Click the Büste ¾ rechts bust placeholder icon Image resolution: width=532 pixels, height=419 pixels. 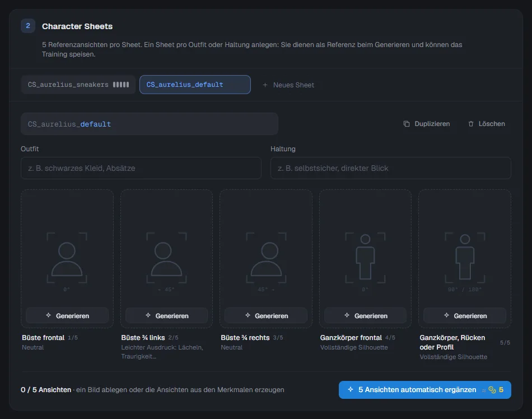point(267,258)
